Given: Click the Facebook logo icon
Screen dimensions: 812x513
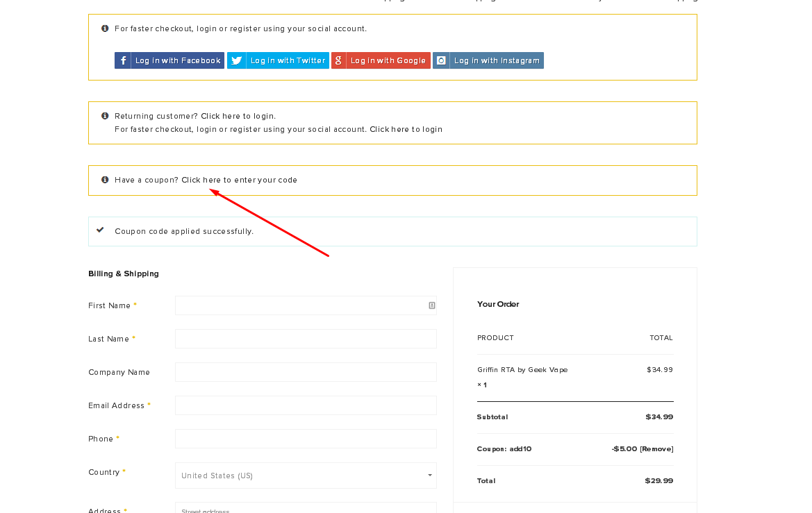Looking at the screenshot, I should click(x=123, y=60).
